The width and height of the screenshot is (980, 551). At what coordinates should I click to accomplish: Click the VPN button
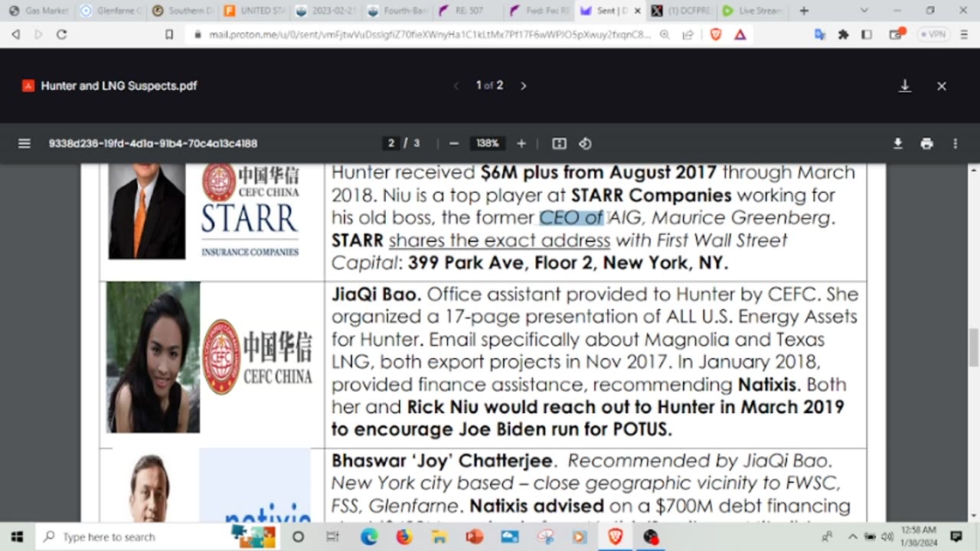pos(933,34)
